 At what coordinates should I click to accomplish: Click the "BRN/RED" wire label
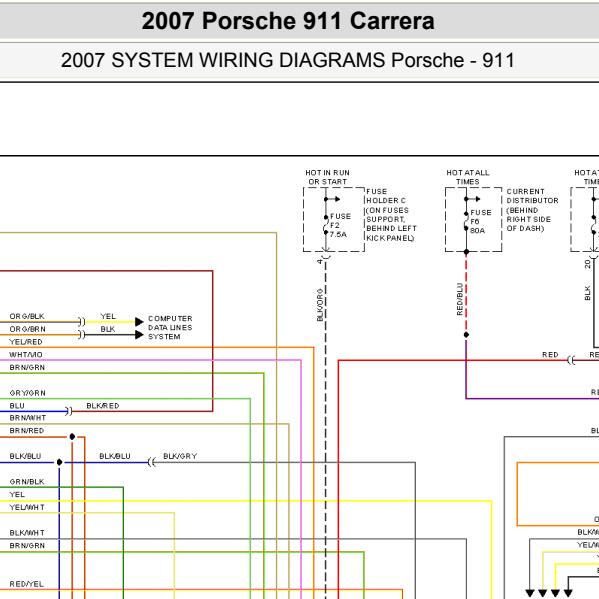[27, 431]
